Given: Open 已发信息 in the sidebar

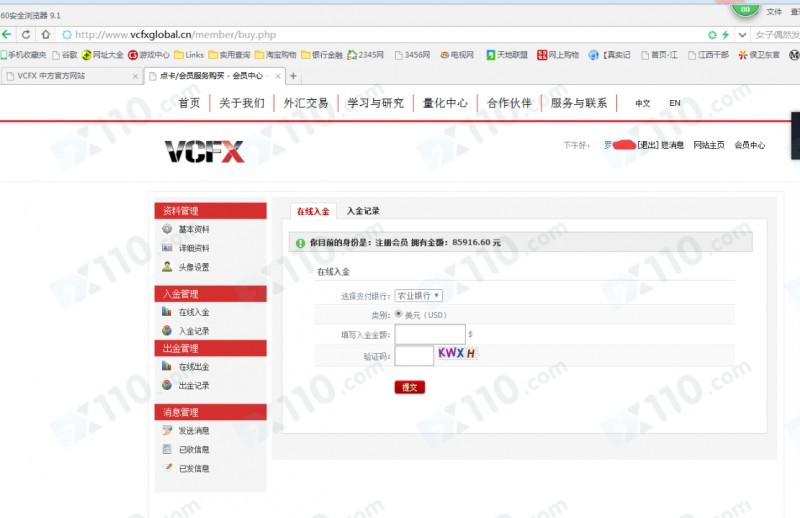Looking at the screenshot, I should tap(193, 468).
